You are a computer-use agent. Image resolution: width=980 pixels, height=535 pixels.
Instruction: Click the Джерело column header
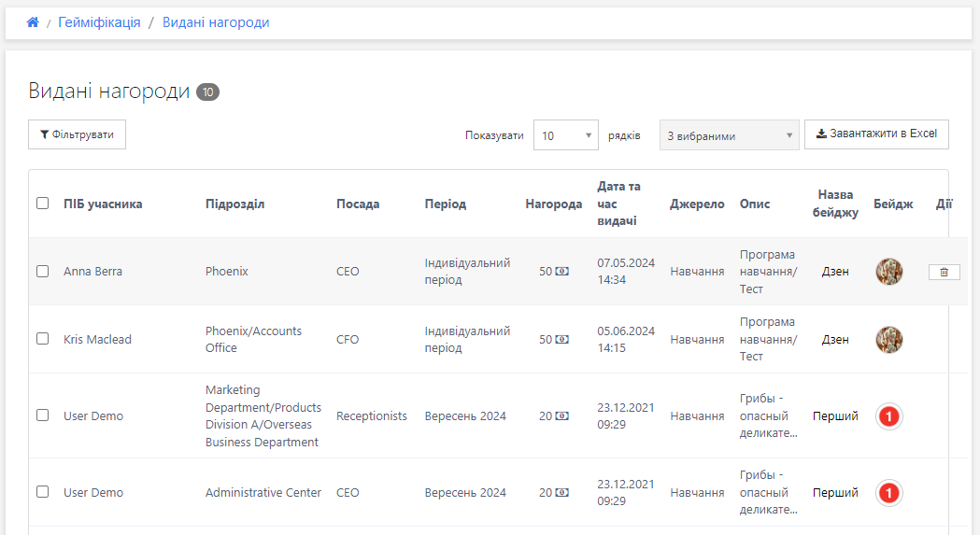click(697, 204)
